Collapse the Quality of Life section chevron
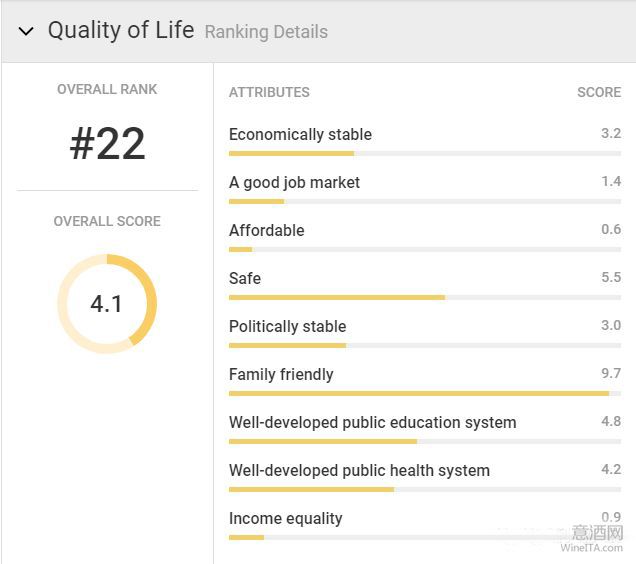The height and width of the screenshot is (564, 636). 26,31
